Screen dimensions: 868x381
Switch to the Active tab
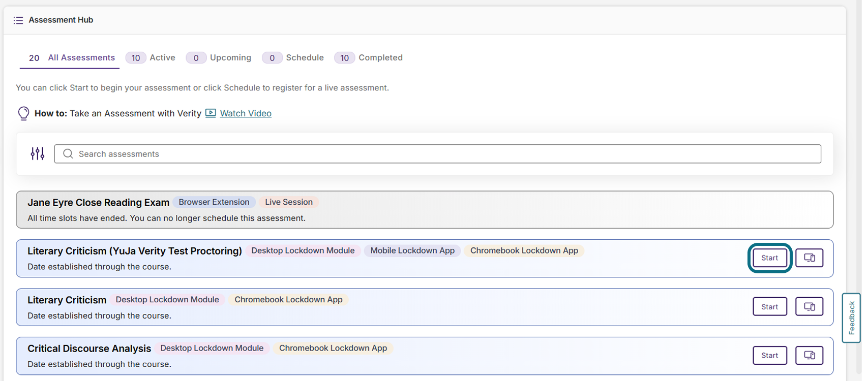tap(151, 57)
